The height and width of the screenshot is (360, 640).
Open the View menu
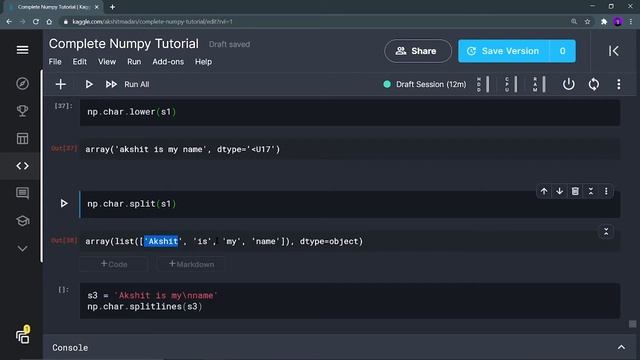point(107,62)
